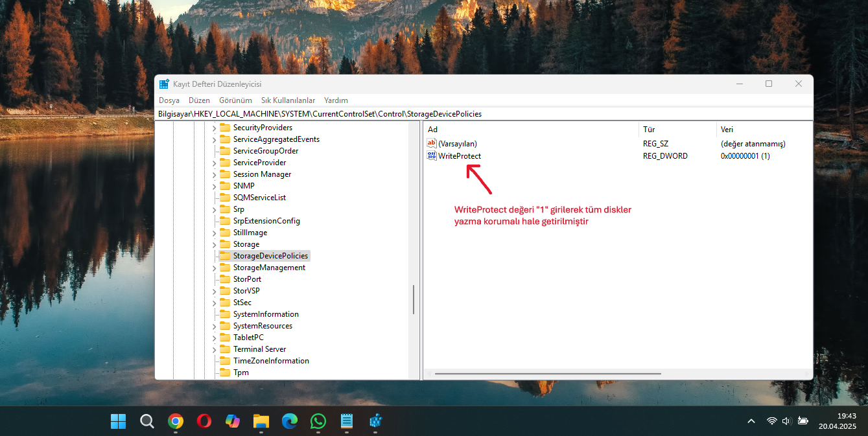Open WhatsApp from the taskbar

coord(318,422)
